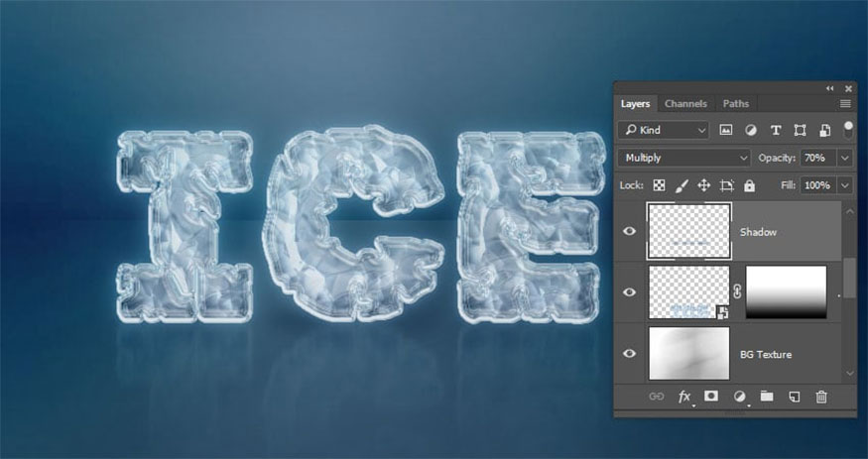Image resolution: width=868 pixels, height=459 pixels.
Task: Open the Fill slider dropdown arrow
Action: coord(845,185)
